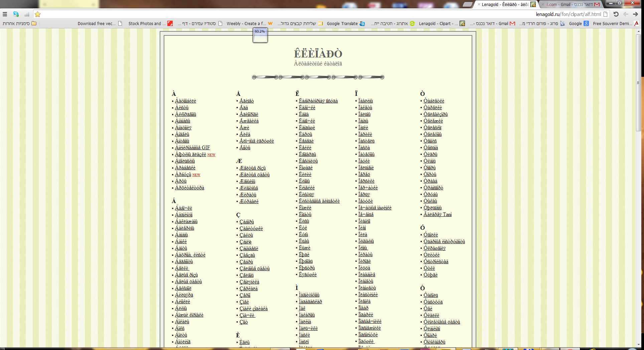Open the link ending in 'GIF'
This screenshot has width=644, height=350.
pos(192,148)
